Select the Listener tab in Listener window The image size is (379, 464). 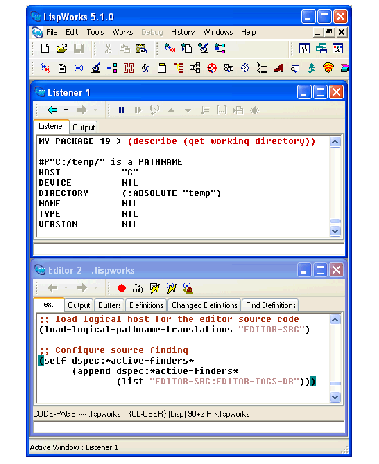(51, 126)
